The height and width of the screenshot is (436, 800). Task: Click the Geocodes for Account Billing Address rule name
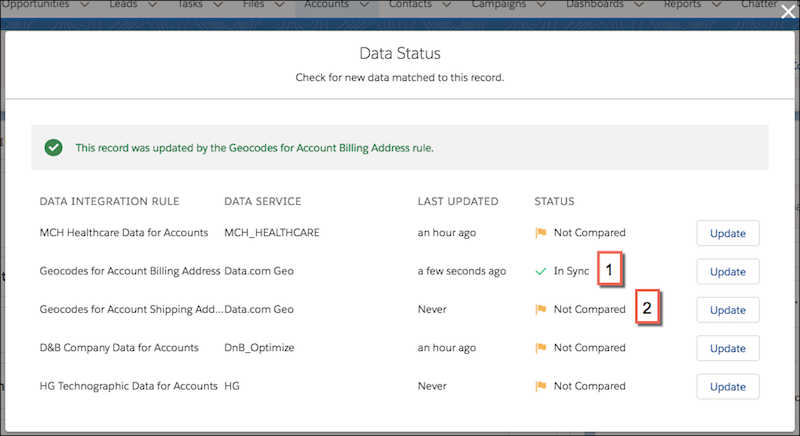click(130, 271)
